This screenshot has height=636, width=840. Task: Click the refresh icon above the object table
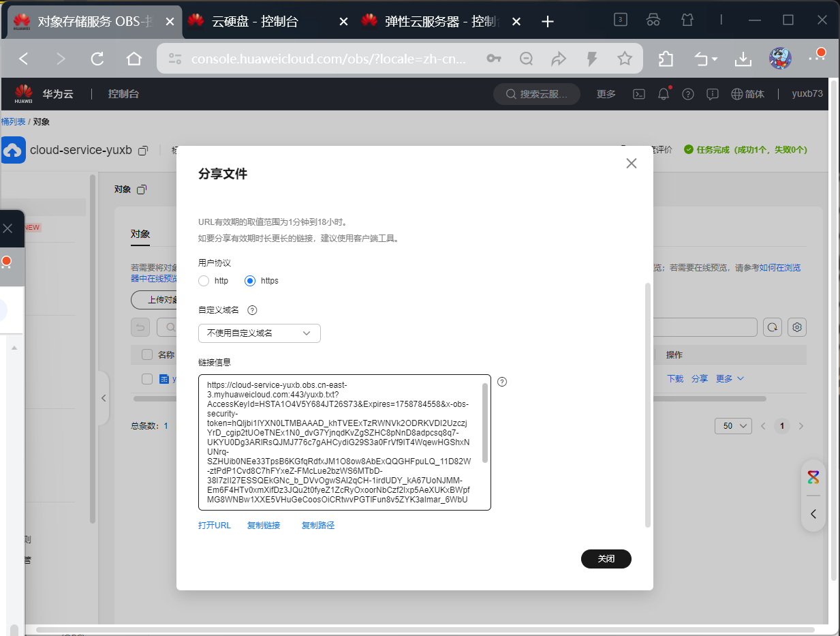(773, 327)
